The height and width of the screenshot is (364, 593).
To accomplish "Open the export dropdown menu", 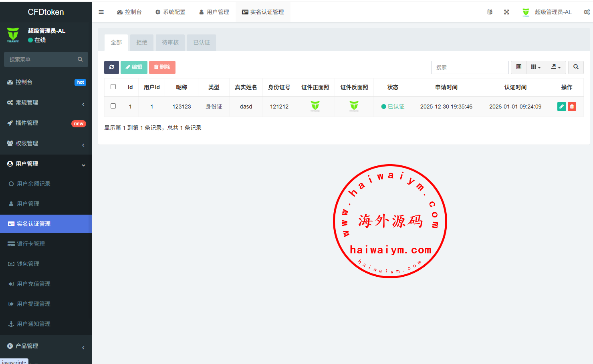I will pos(556,67).
